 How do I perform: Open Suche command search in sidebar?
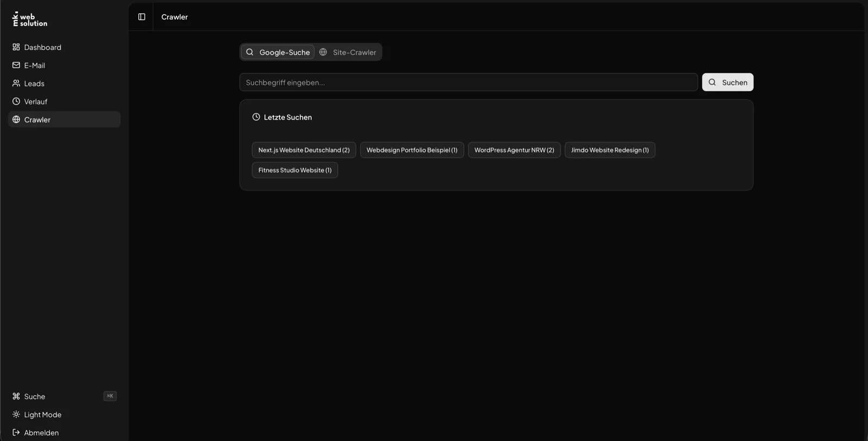(64, 396)
